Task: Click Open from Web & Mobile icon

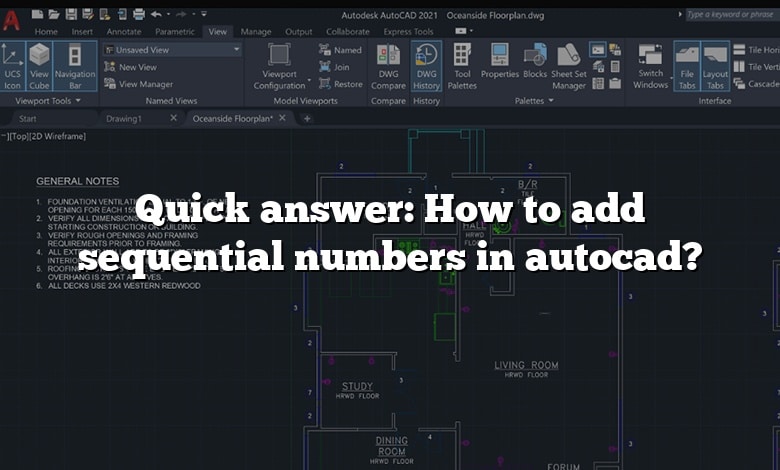Action: pos(105,14)
